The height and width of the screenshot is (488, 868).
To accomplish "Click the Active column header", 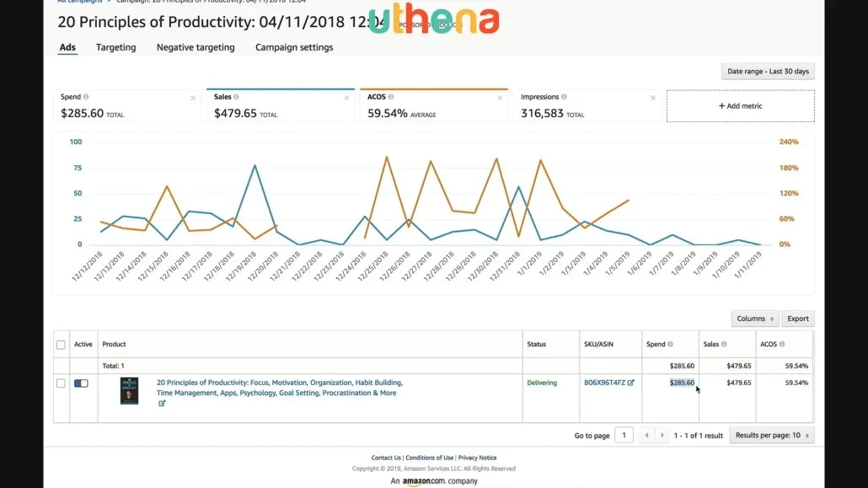I will click(x=83, y=345).
